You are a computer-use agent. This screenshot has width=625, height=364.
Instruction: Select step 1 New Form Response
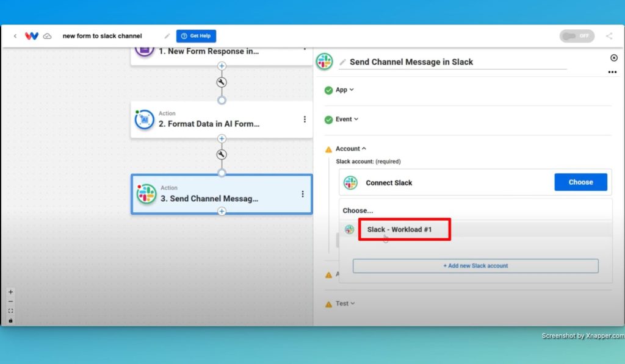[222, 55]
